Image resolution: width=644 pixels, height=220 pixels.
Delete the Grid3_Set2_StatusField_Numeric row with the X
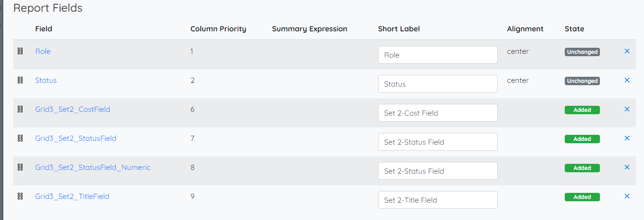point(627,167)
